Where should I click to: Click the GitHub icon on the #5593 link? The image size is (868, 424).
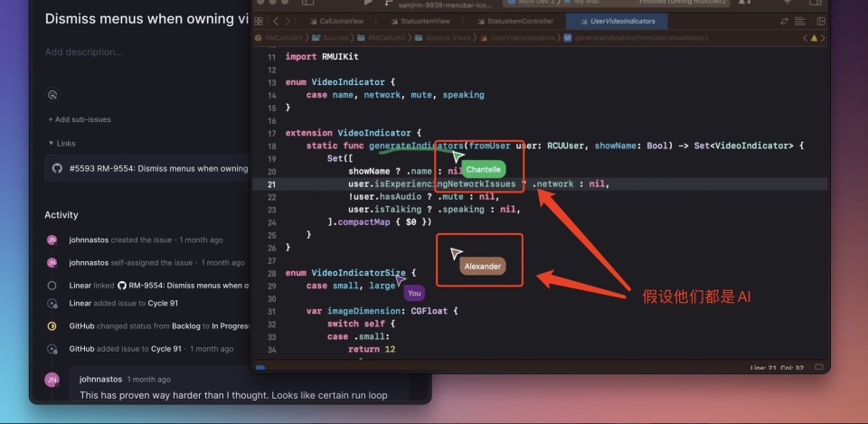[58, 168]
